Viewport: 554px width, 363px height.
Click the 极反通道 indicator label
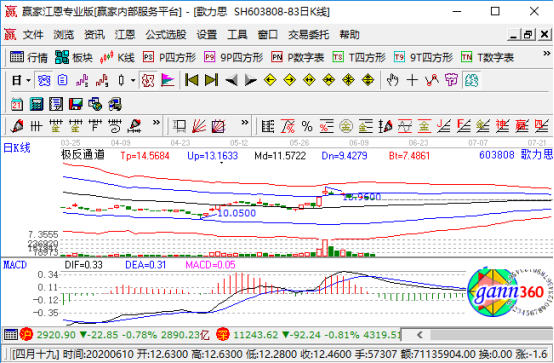(x=83, y=155)
